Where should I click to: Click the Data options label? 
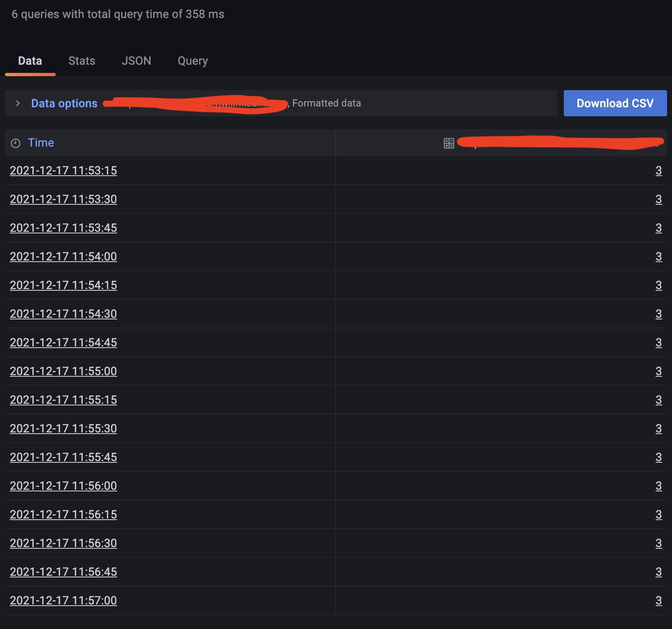tap(64, 103)
